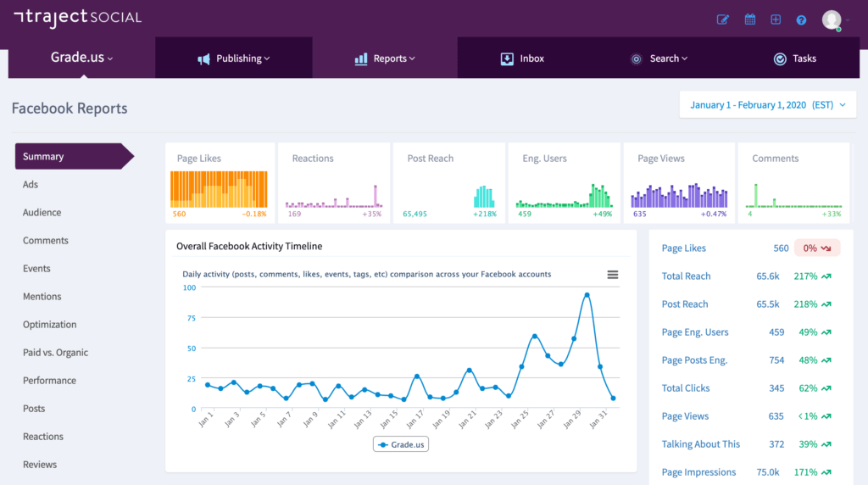Click the Jan 30 peak data point
The image size is (868, 485).
[x=587, y=296]
